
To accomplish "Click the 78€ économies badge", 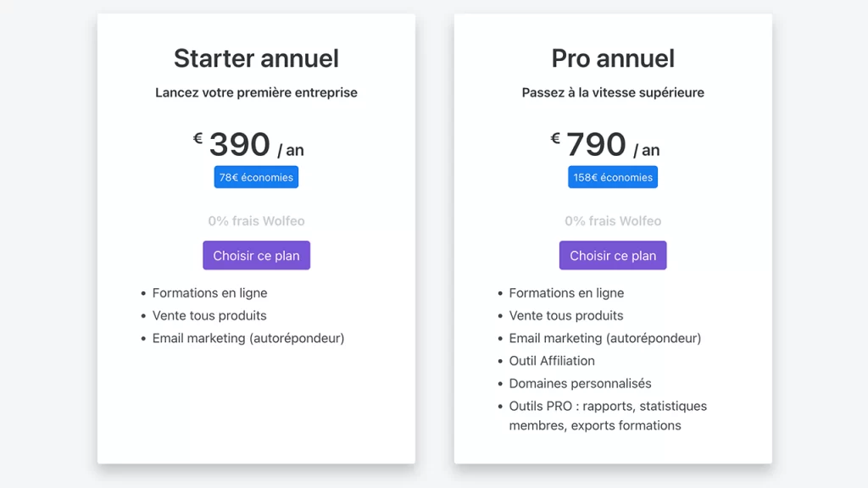I will coord(256,177).
